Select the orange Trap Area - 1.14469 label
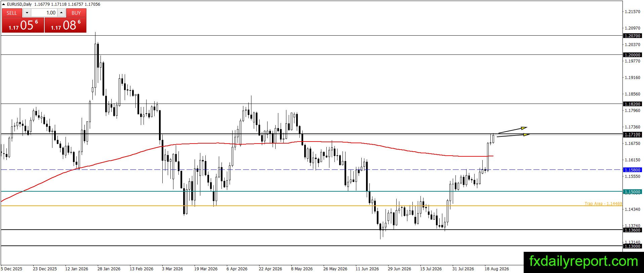Image resolution: width=644 pixels, height=273 pixels. tap(603, 203)
